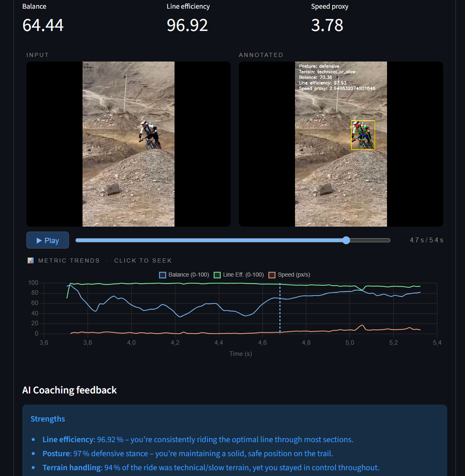Toggle the Balance (0-100) legend series
This screenshot has height=476, width=465.
click(184, 275)
